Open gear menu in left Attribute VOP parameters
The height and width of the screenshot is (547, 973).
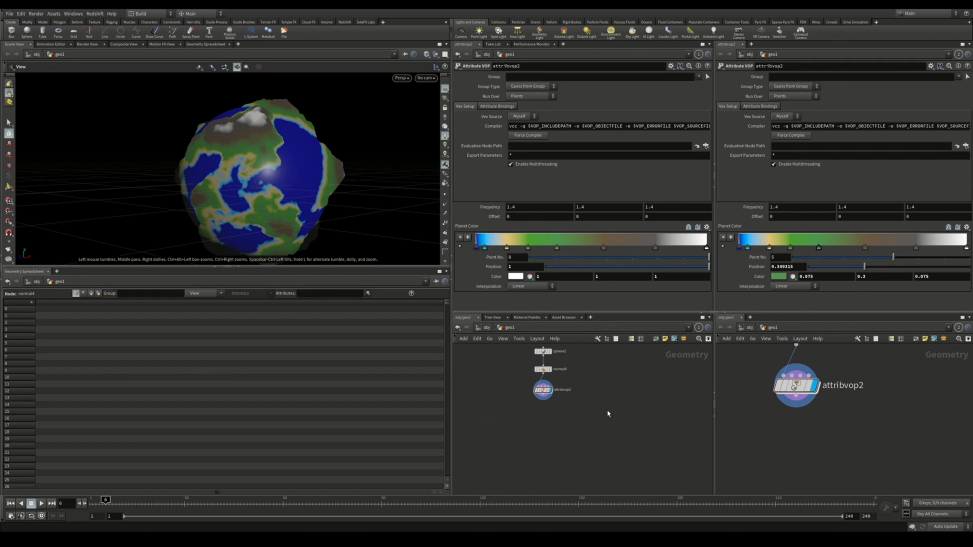(x=671, y=66)
